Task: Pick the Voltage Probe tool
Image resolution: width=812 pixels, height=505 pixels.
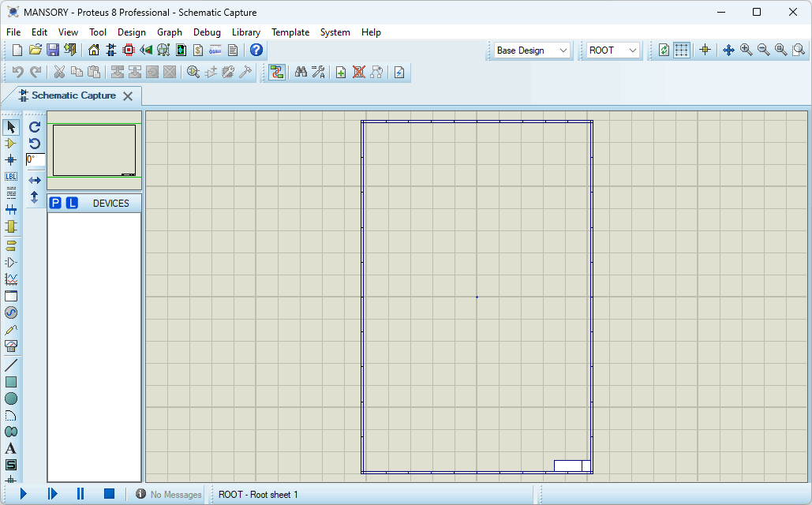Action: click(x=11, y=329)
